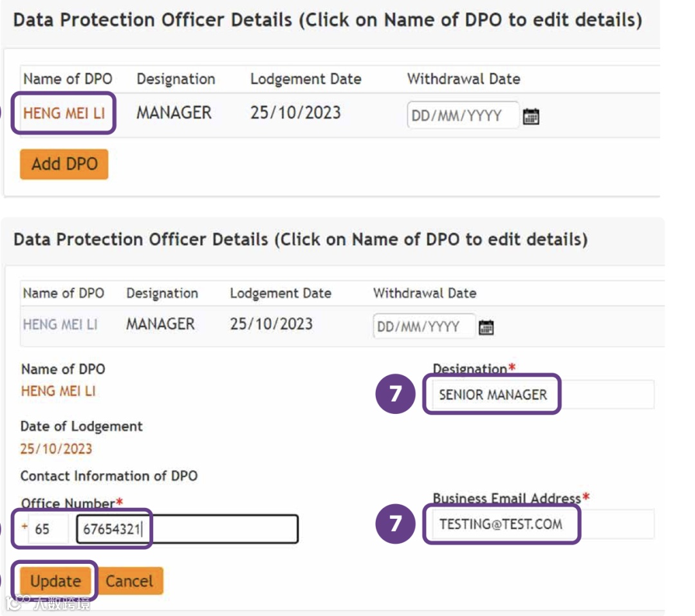
Task: Open the calendar picker in the lower panel
Action: pos(486,328)
